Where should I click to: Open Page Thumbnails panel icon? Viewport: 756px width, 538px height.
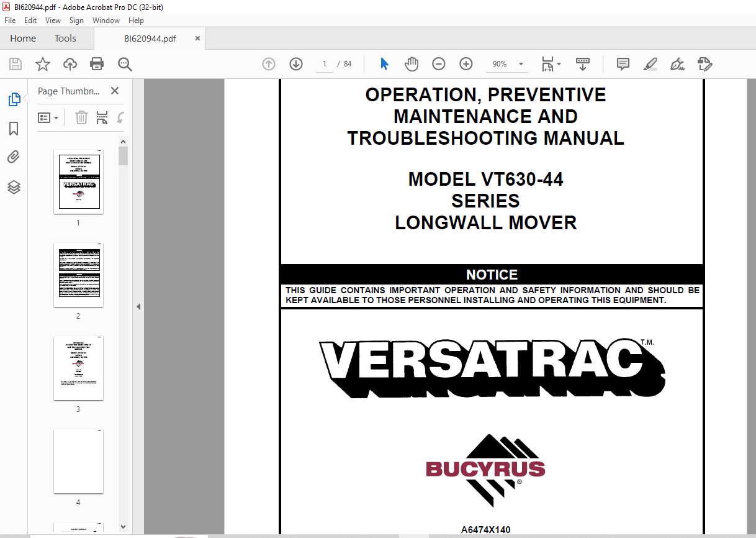tap(14, 99)
